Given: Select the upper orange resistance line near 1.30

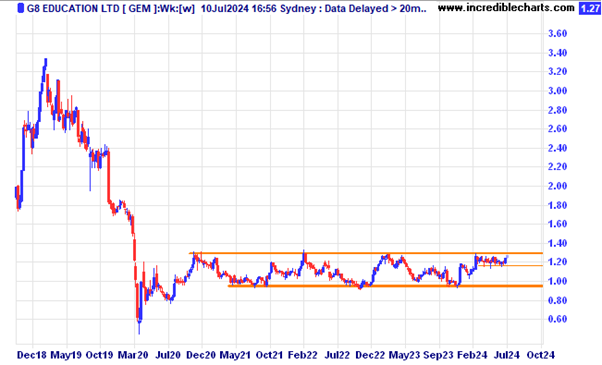Looking at the screenshot, I should (366, 253).
